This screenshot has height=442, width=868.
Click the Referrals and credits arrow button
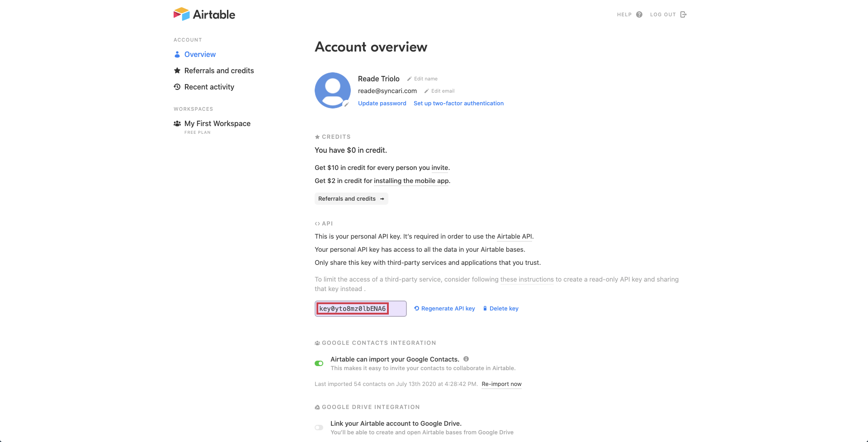coord(351,199)
